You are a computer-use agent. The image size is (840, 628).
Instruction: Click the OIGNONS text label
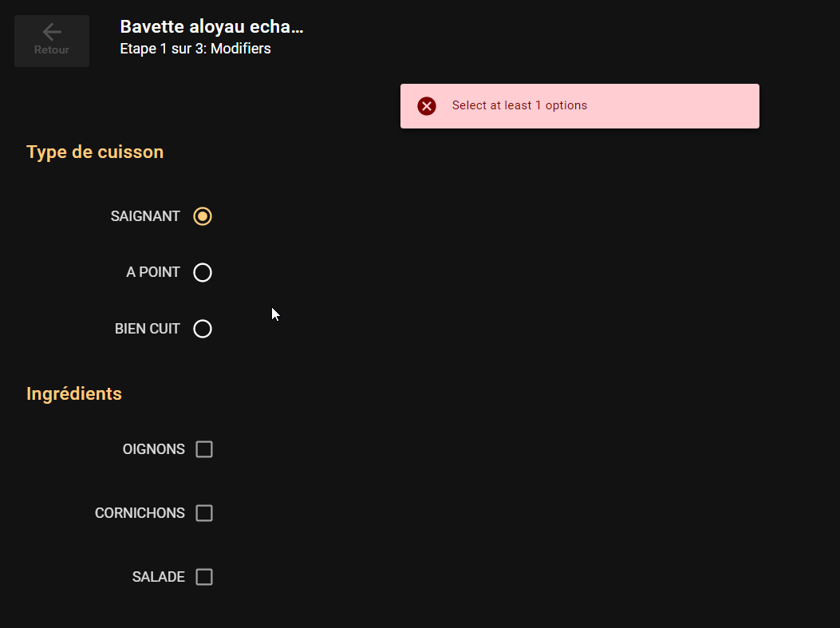pos(154,449)
